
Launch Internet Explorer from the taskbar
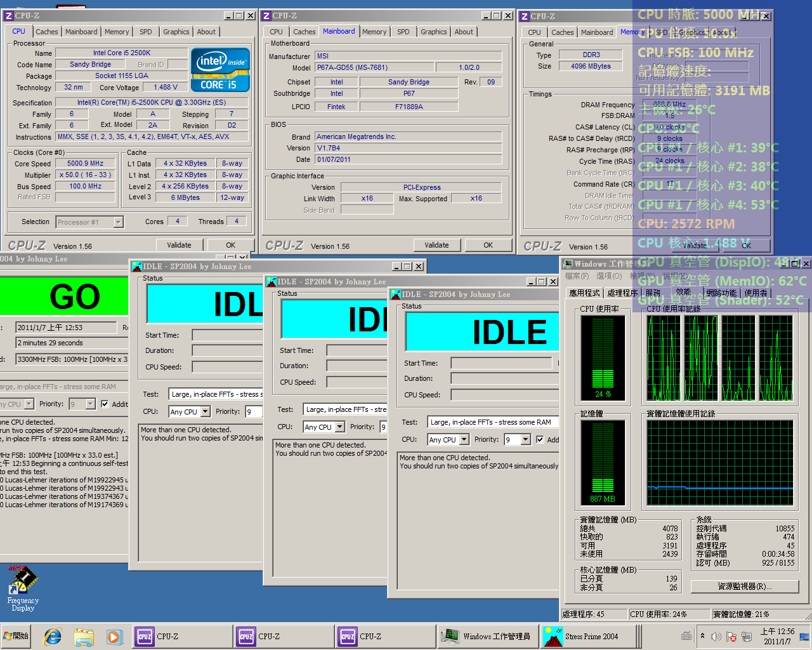tap(53, 636)
